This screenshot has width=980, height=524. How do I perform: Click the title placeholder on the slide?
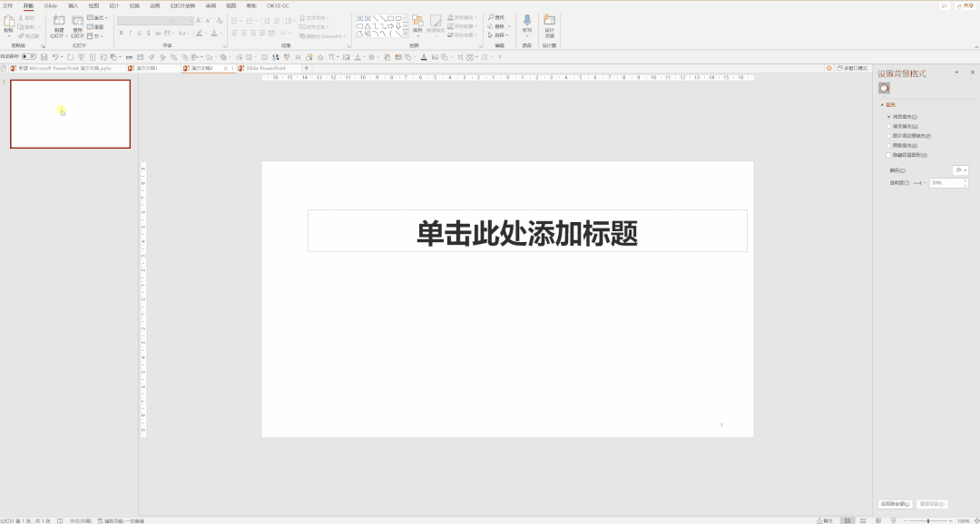(x=527, y=231)
